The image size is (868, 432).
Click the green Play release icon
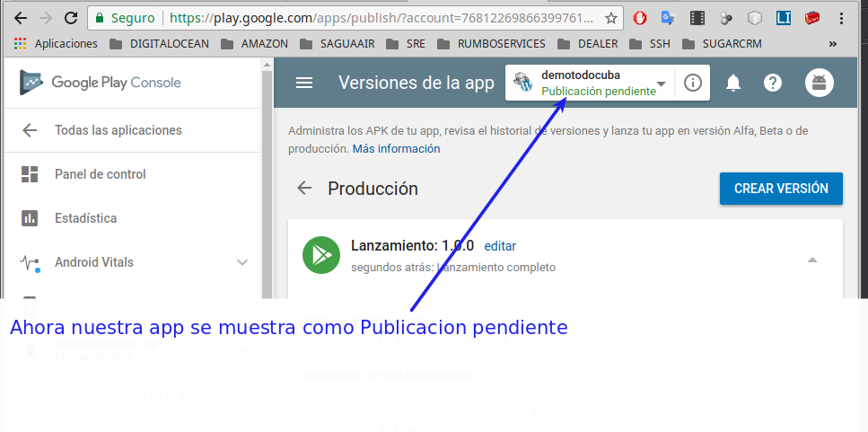coord(321,255)
